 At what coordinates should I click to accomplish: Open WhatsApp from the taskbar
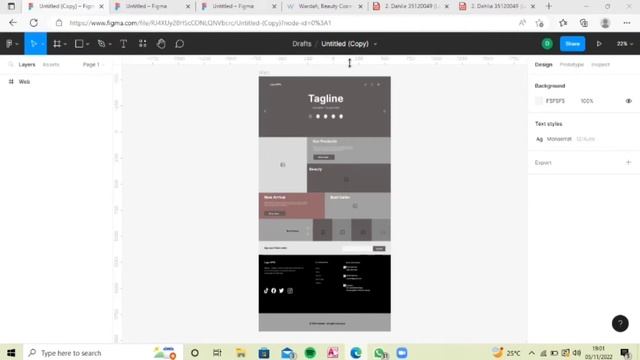point(379,353)
